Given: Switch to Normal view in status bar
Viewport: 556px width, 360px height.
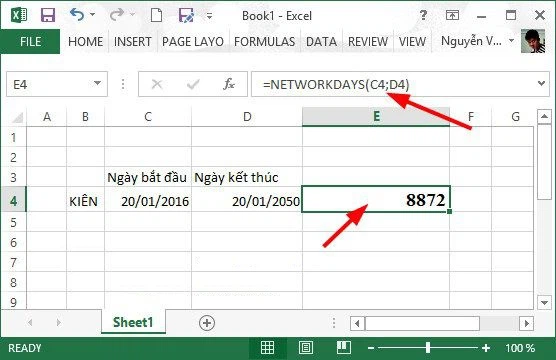Looking at the screenshot, I should [267, 348].
